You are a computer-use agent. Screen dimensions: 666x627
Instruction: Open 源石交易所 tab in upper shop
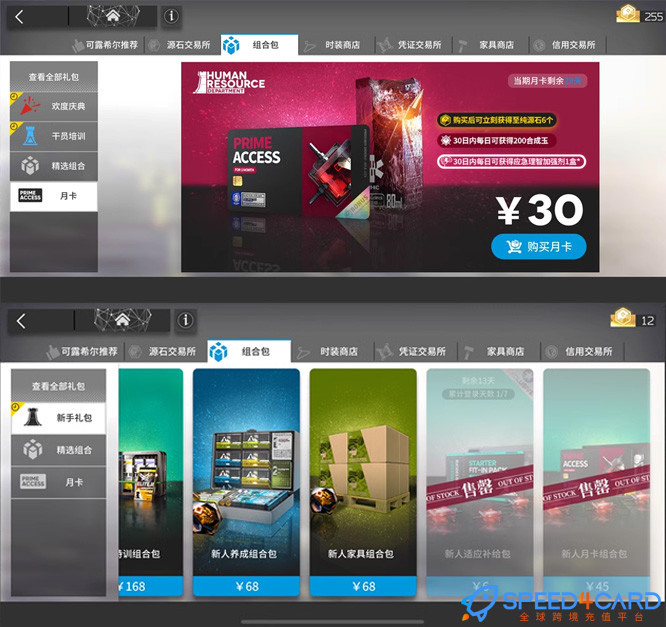183,45
